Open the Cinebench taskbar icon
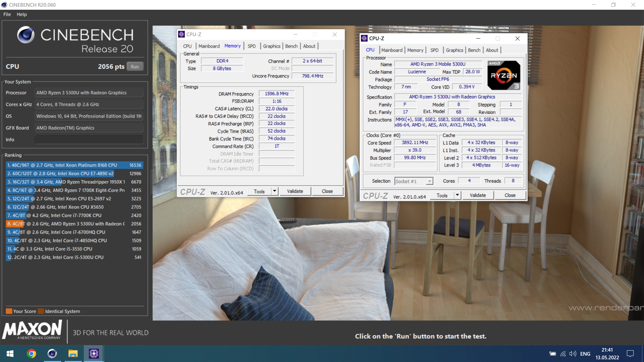Viewport: 644px width, 362px height. pyautogui.click(x=52, y=354)
